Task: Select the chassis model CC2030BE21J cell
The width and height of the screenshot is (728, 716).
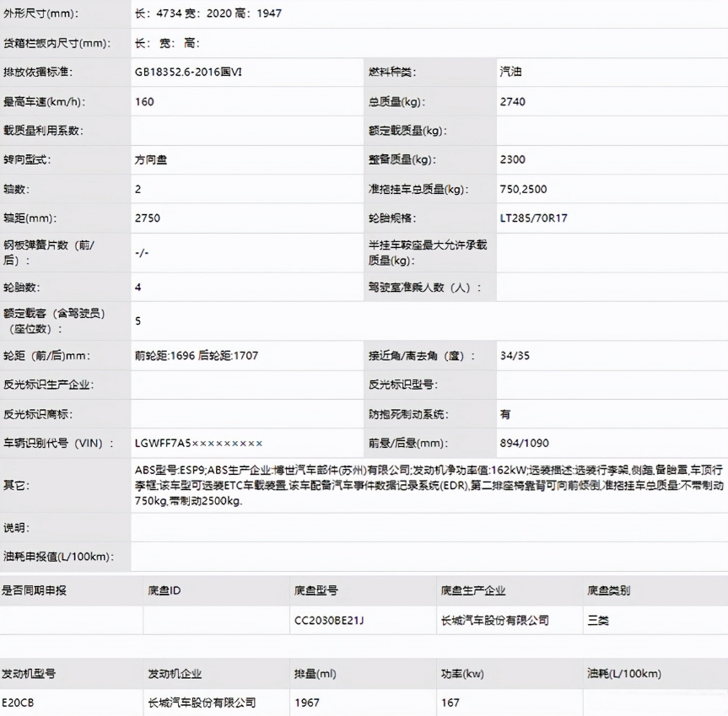Action: pyautogui.click(x=328, y=620)
